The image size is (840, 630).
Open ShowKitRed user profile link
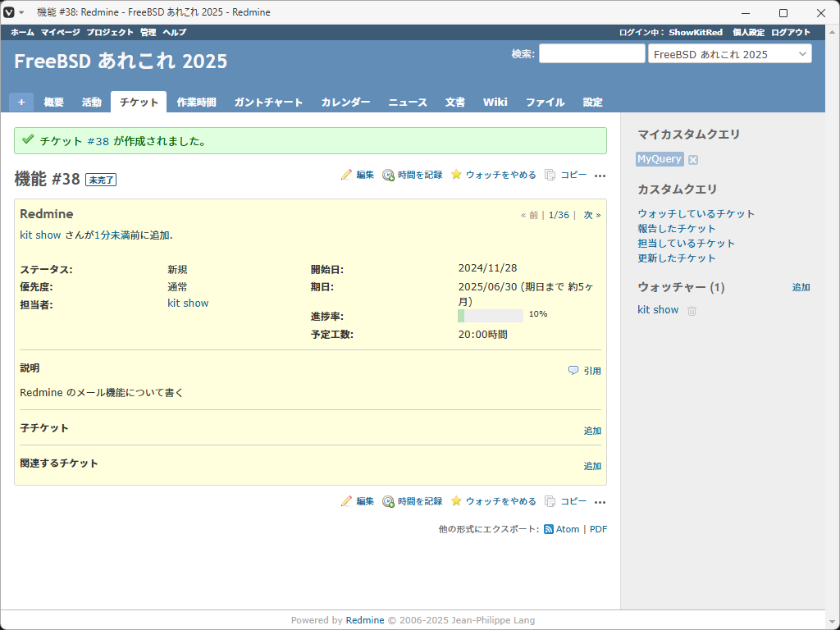click(696, 32)
